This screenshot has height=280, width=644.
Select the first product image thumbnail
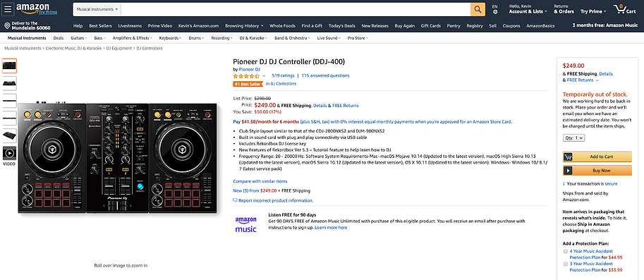(x=9, y=66)
